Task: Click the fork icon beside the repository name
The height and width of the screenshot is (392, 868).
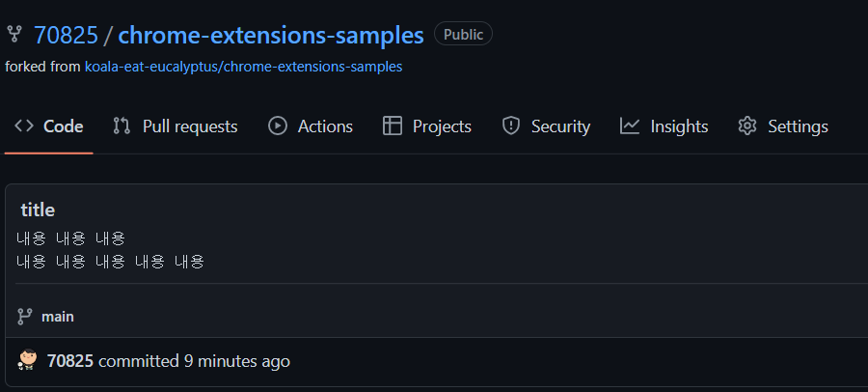Action: click(x=14, y=35)
